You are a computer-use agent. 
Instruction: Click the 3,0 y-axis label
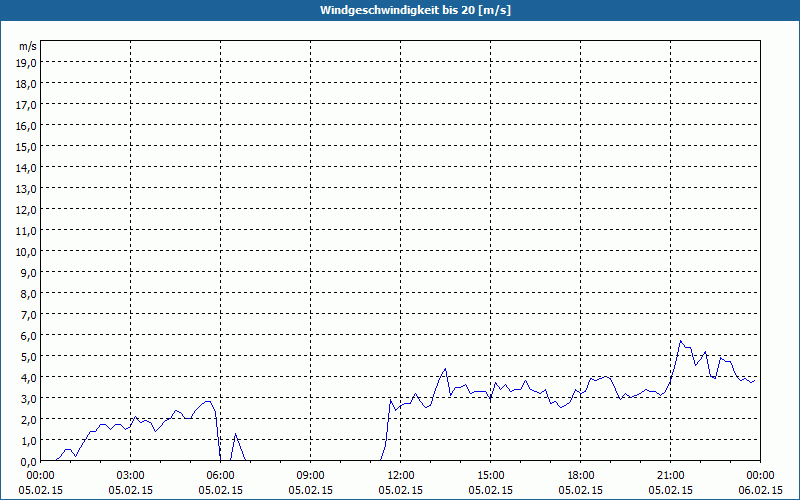(x=30, y=398)
